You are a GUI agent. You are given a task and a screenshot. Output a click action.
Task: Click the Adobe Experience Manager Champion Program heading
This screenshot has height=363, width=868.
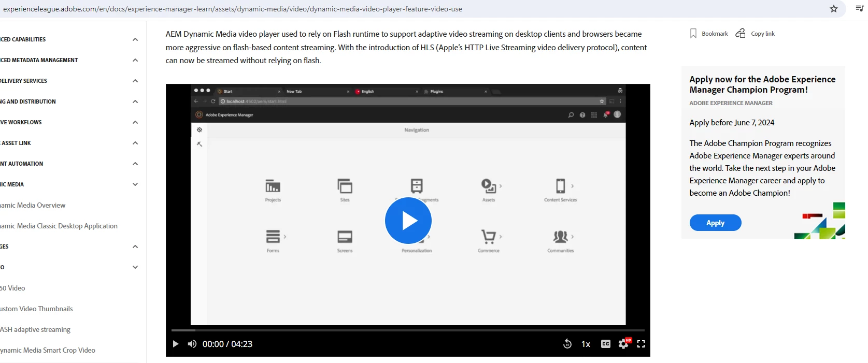click(762, 84)
